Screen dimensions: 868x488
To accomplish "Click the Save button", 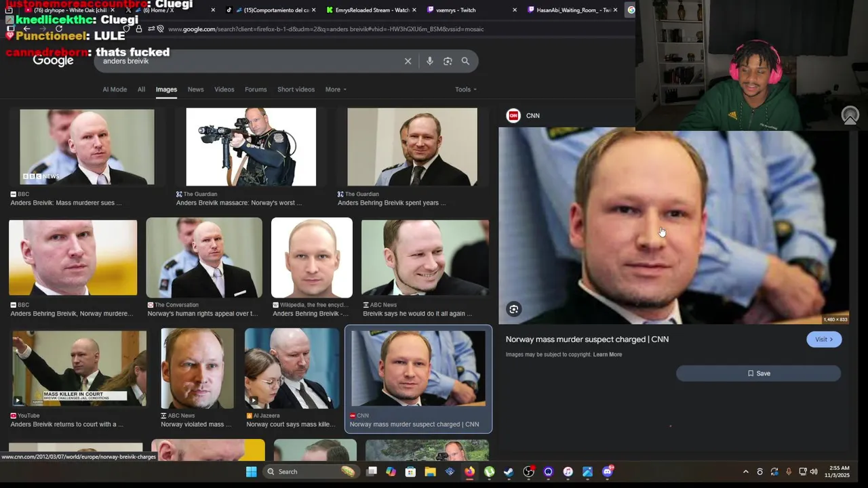I will click(758, 373).
